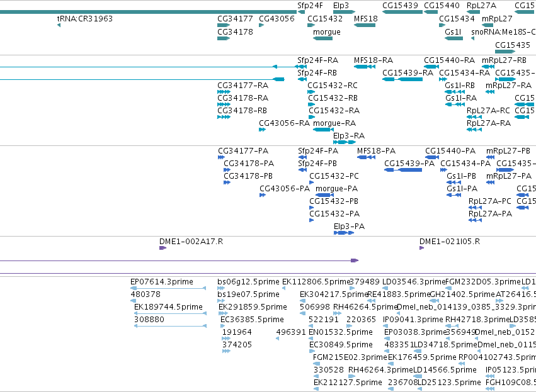Select the CG15440 gene label

442,6
